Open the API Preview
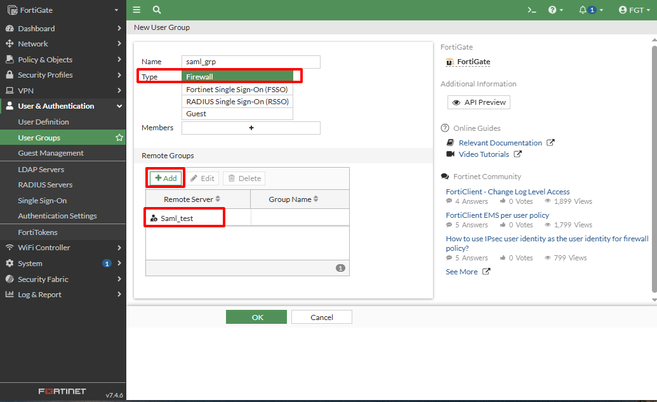657x402 pixels. click(479, 102)
